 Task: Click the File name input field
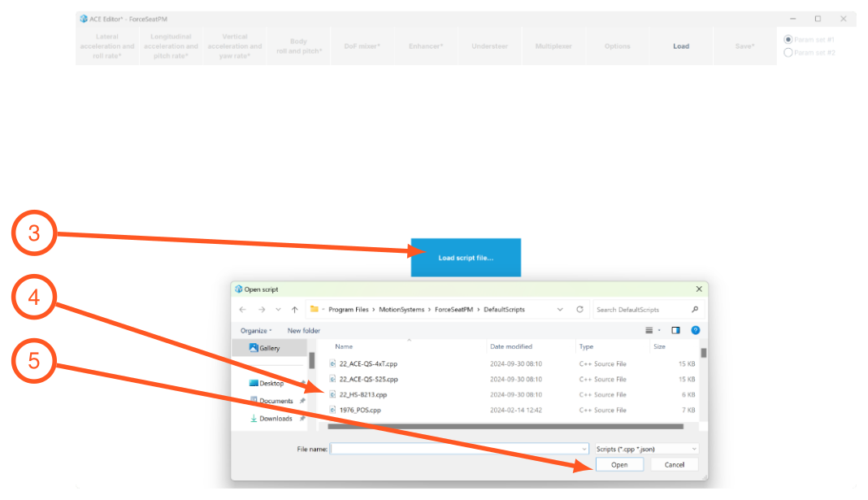click(x=459, y=449)
